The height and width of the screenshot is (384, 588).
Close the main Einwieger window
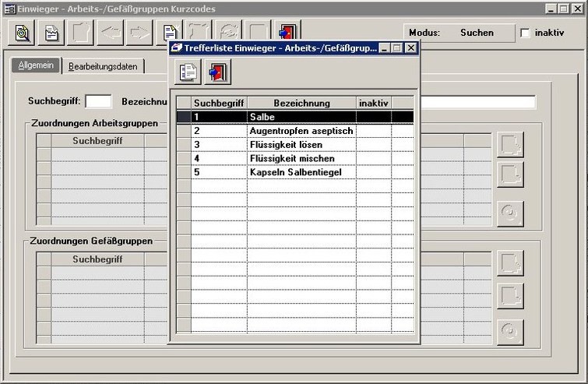click(x=578, y=9)
